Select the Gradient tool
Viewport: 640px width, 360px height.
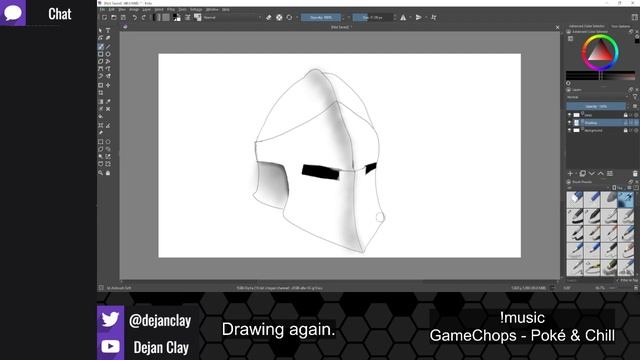(101, 102)
